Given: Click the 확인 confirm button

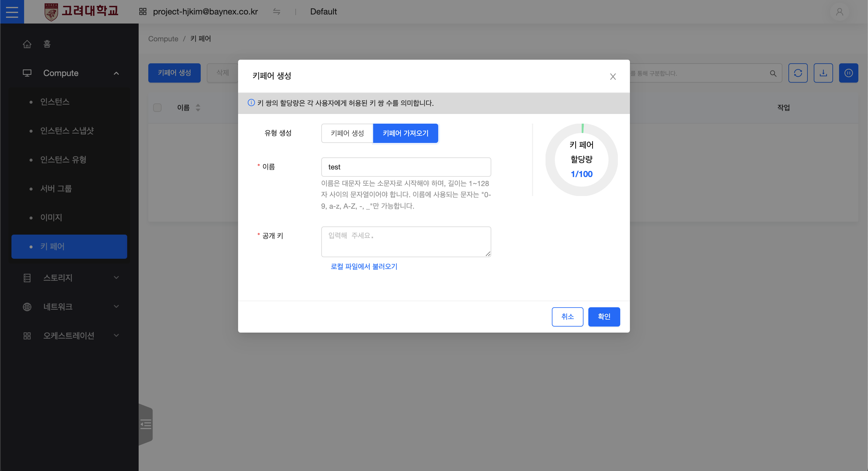Looking at the screenshot, I should (x=604, y=317).
